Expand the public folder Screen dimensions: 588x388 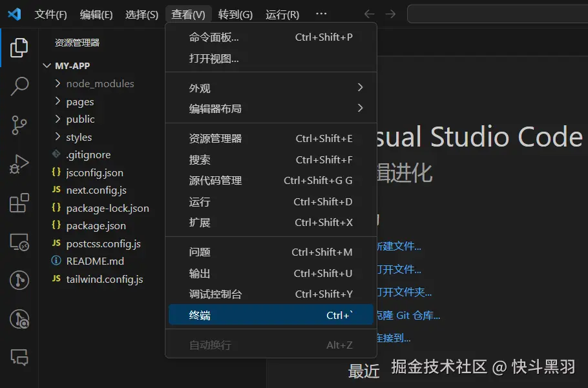(58, 119)
